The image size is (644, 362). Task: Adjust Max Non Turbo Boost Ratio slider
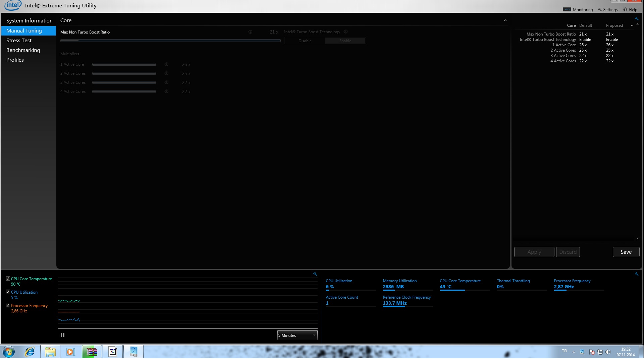(170, 41)
